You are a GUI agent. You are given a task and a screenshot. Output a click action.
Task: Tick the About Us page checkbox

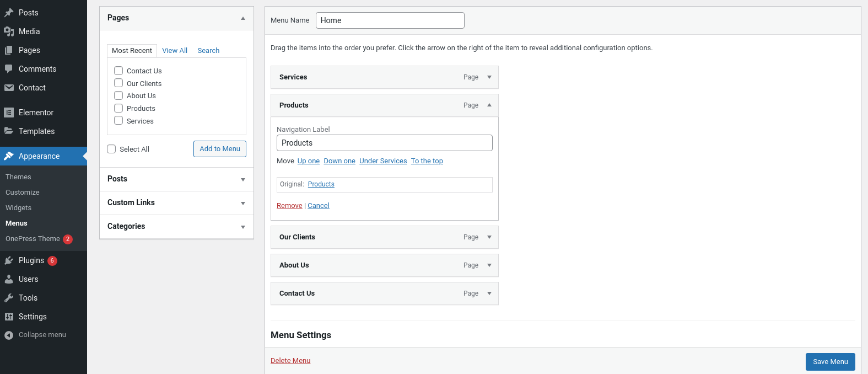[x=118, y=95]
